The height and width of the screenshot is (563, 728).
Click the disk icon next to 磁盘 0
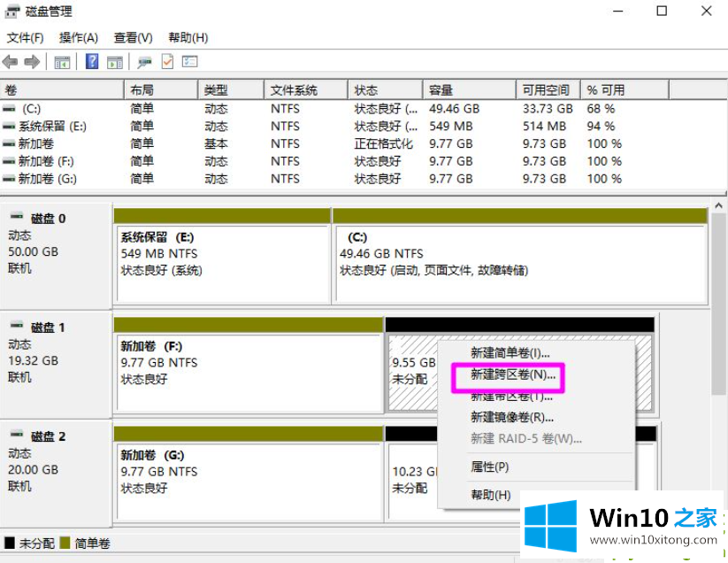[x=17, y=217]
